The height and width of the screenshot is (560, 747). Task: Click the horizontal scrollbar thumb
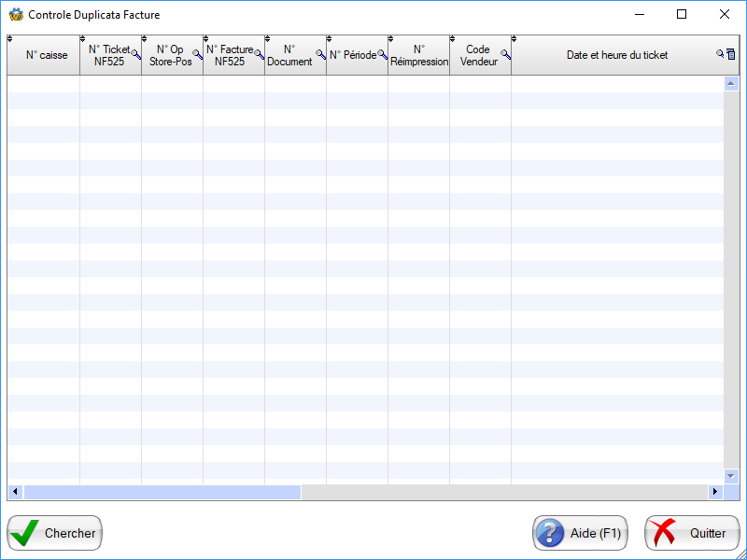tap(162, 492)
